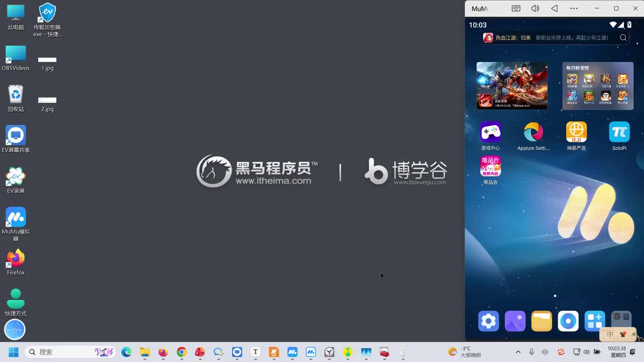Open the 每日新发现 folder widget
This screenshot has height=362, width=644.
(598, 85)
